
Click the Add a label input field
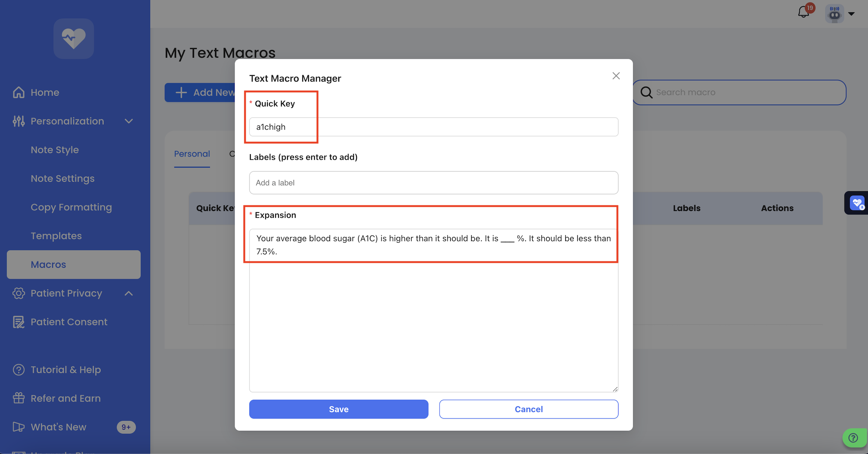(433, 183)
